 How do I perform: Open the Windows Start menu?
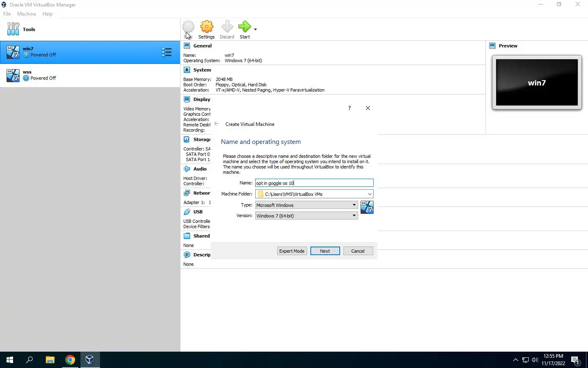point(10,360)
